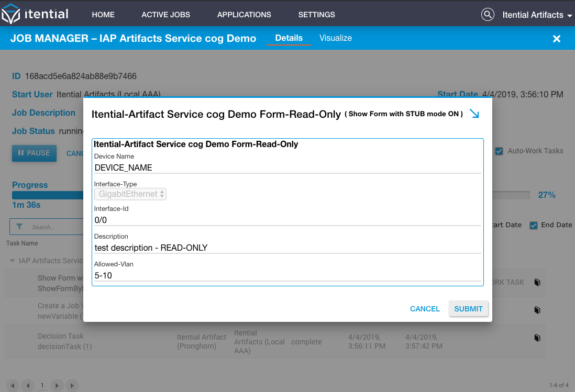575x392 pixels.
Task: Toggle the End Date checkbox
Action: [x=534, y=225]
